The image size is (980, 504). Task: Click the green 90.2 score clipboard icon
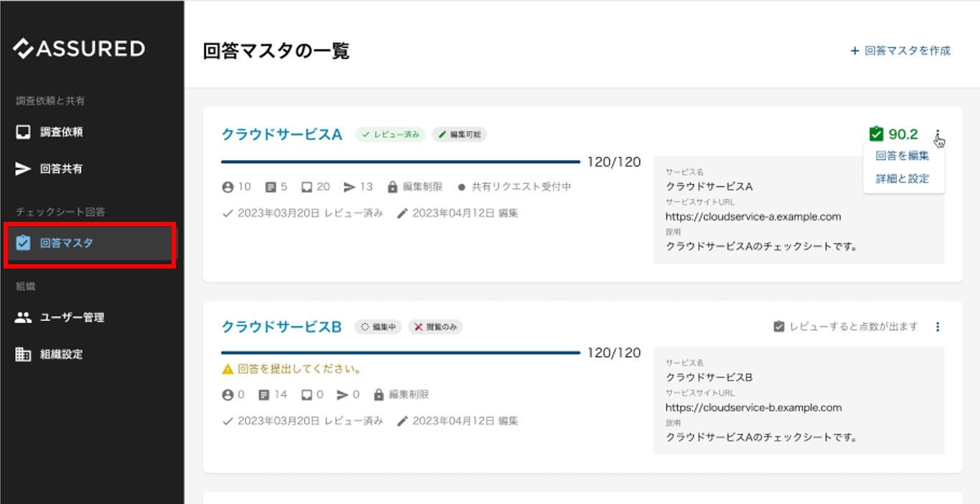click(876, 134)
